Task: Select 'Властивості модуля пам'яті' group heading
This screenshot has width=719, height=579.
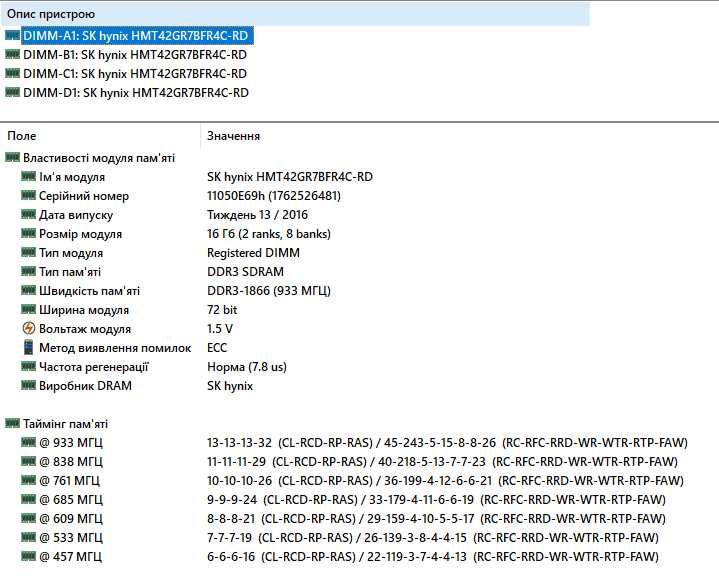Action: click(99, 158)
